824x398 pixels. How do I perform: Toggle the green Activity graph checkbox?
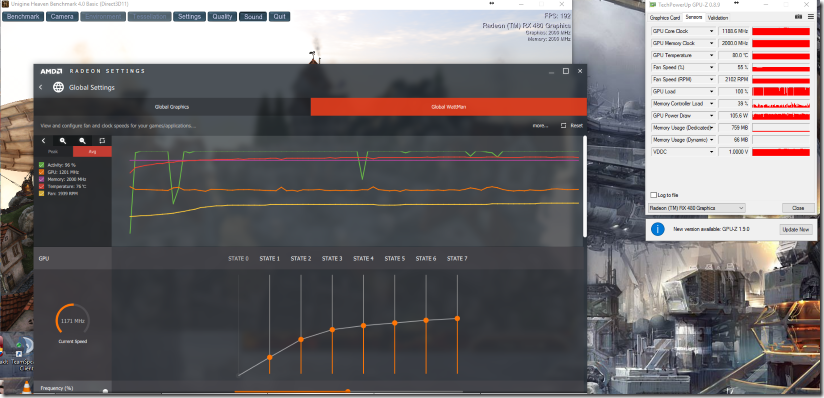42,165
